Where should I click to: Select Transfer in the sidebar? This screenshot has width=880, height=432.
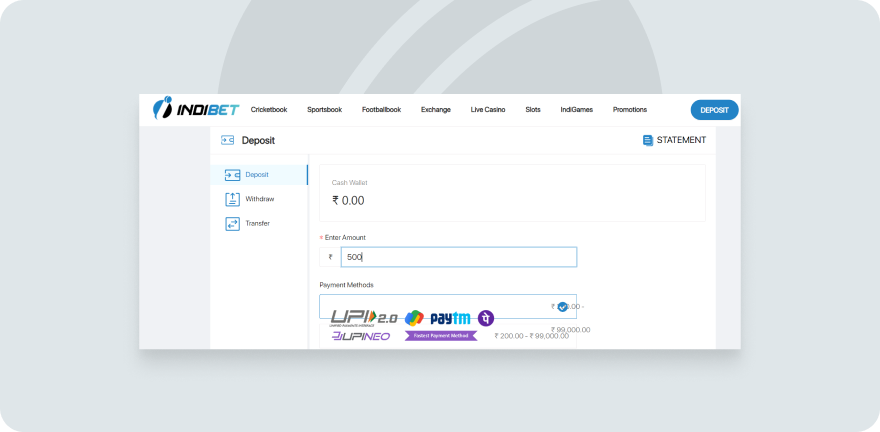[x=259, y=223]
